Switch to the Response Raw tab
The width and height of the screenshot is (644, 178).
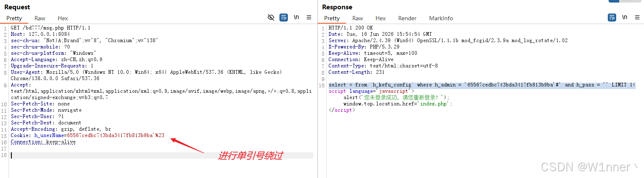coord(358,18)
